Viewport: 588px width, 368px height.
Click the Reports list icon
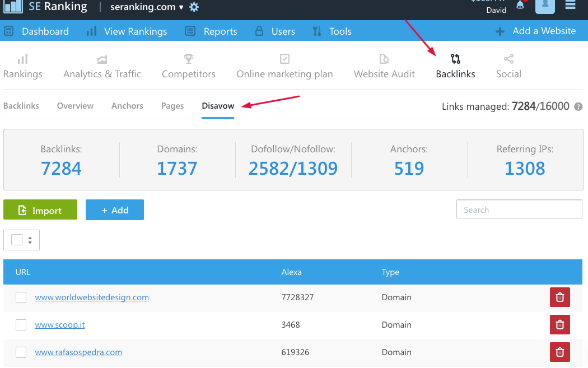[x=190, y=31]
